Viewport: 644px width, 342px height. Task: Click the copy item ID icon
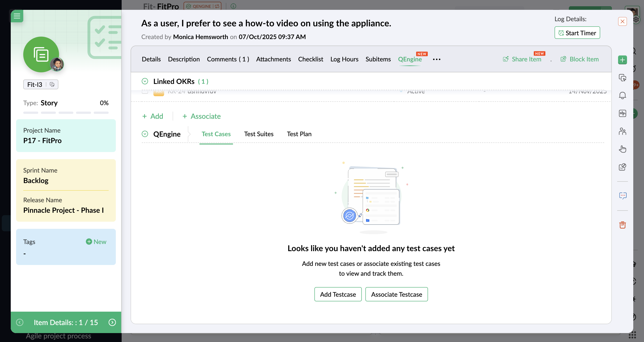(x=52, y=85)
